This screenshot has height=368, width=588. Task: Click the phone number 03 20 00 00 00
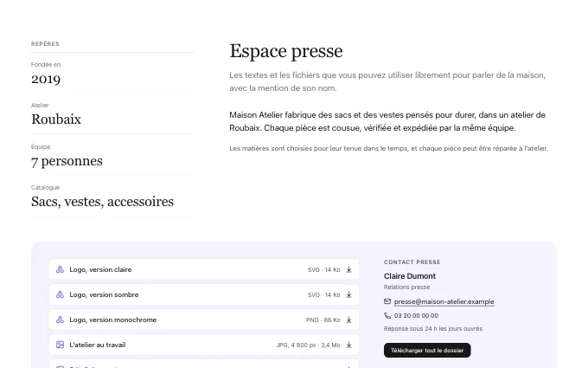pyautogui.click(x=416, y=315)
